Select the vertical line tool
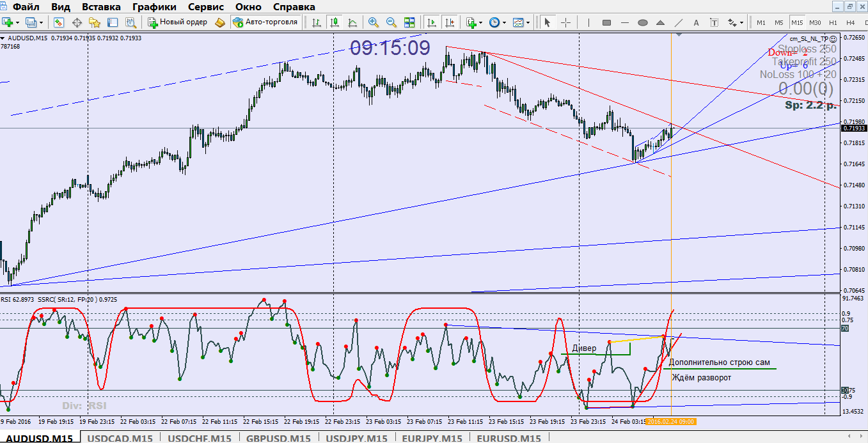Image resolution: width=868 pixels, height=443 pixels. coord(588,22)
